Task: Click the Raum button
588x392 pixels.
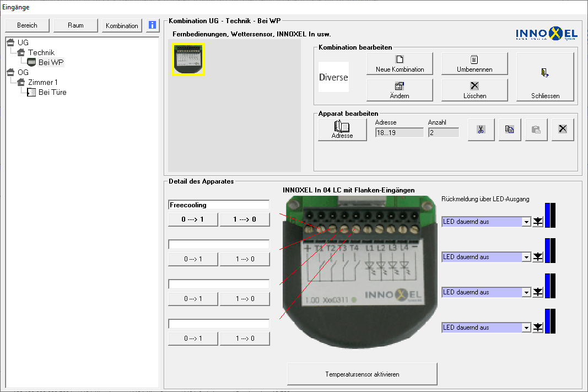Action: (x=75, y=25)
